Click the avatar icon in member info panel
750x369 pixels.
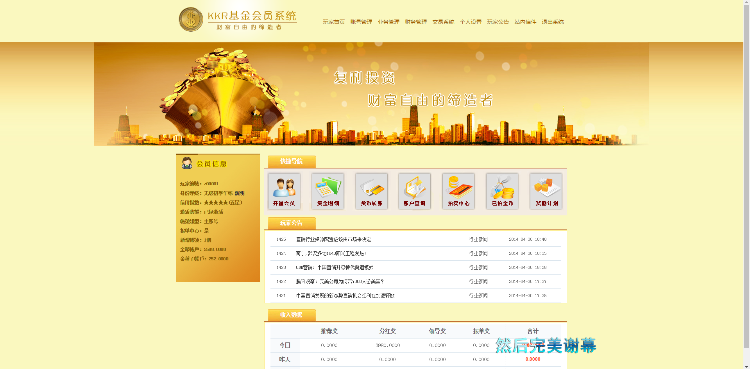pos(187,163)
